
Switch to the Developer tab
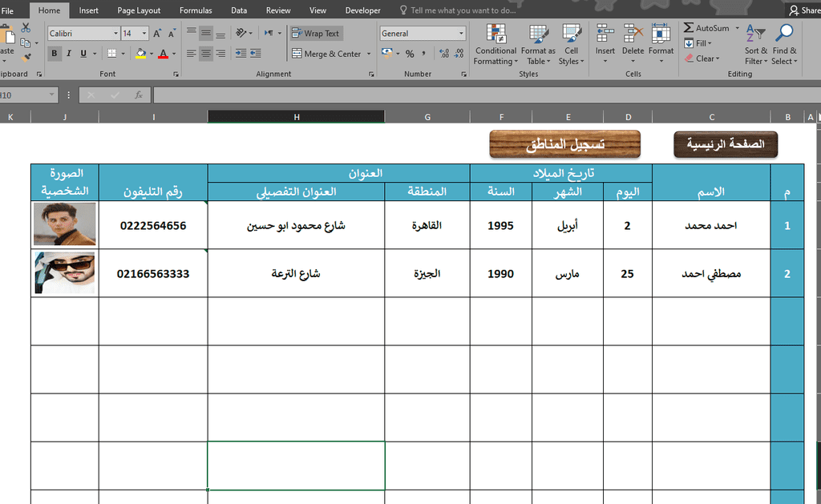click(363, 10)
